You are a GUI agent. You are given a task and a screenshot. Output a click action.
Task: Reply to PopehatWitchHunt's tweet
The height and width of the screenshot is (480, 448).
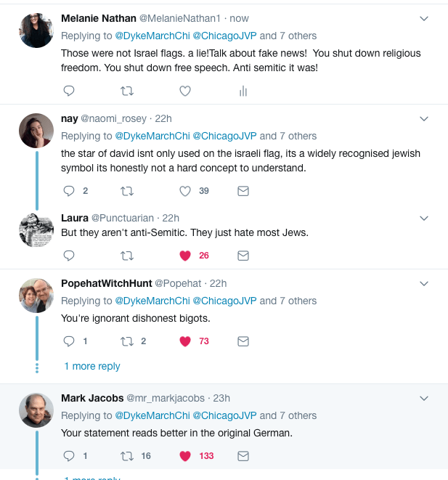[x=69, y=341]
